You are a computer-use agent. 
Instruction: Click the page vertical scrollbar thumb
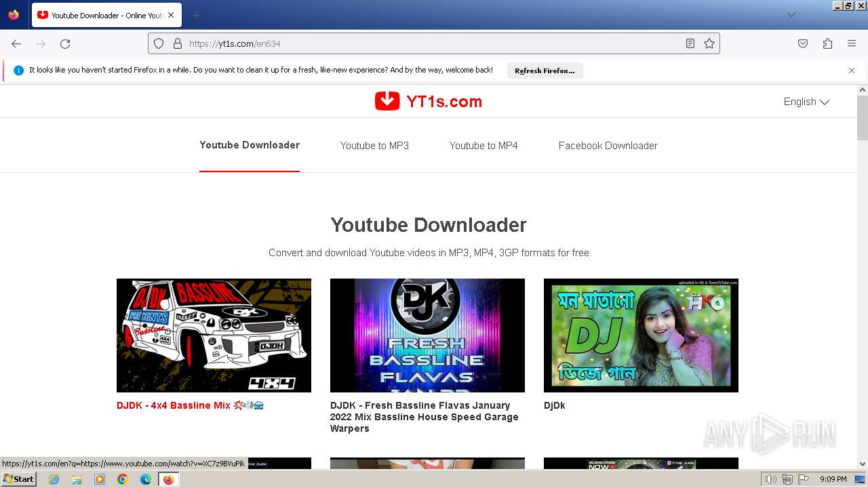coord(863,117)
